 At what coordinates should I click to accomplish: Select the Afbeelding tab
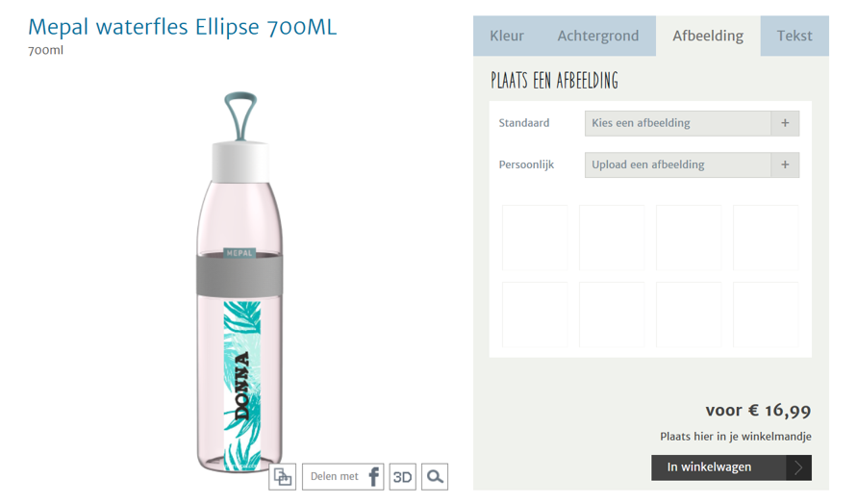click(708, 37)
